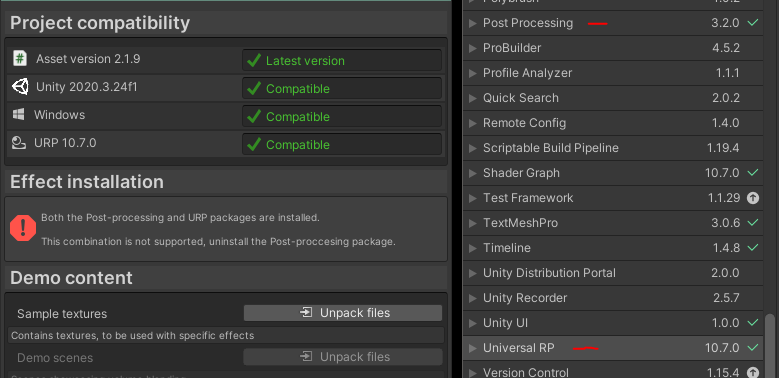
Task: Select Timeline package row
Action: (x=613, y=248)
